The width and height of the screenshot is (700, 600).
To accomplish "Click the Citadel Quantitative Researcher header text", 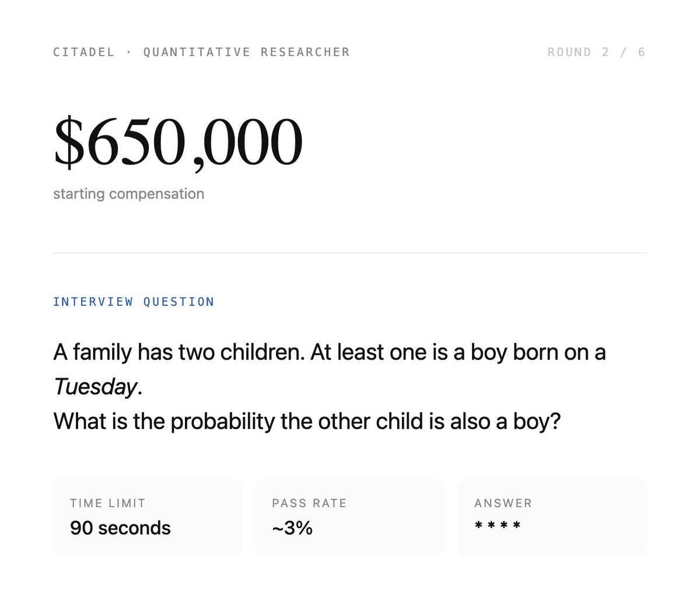I will coord(201,52).
